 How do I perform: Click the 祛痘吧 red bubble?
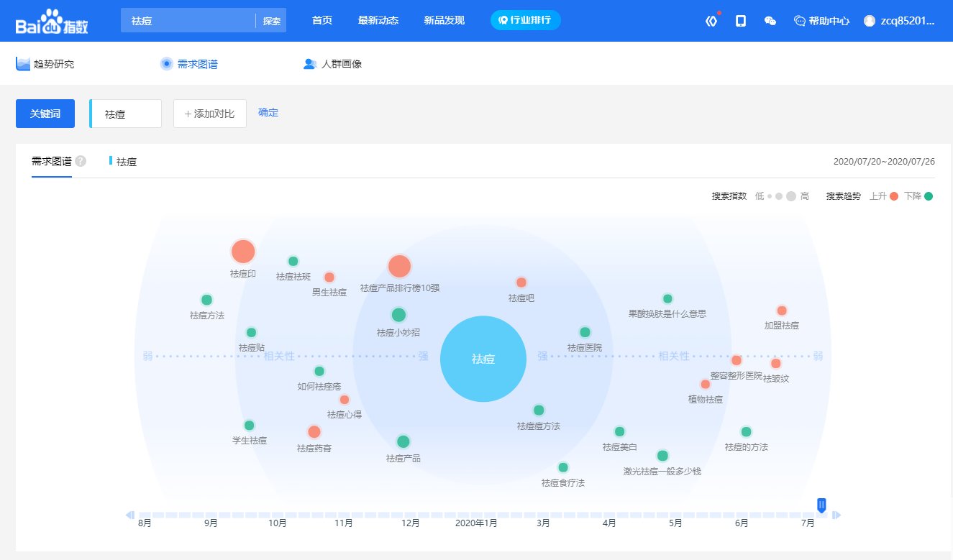(521, 283)
